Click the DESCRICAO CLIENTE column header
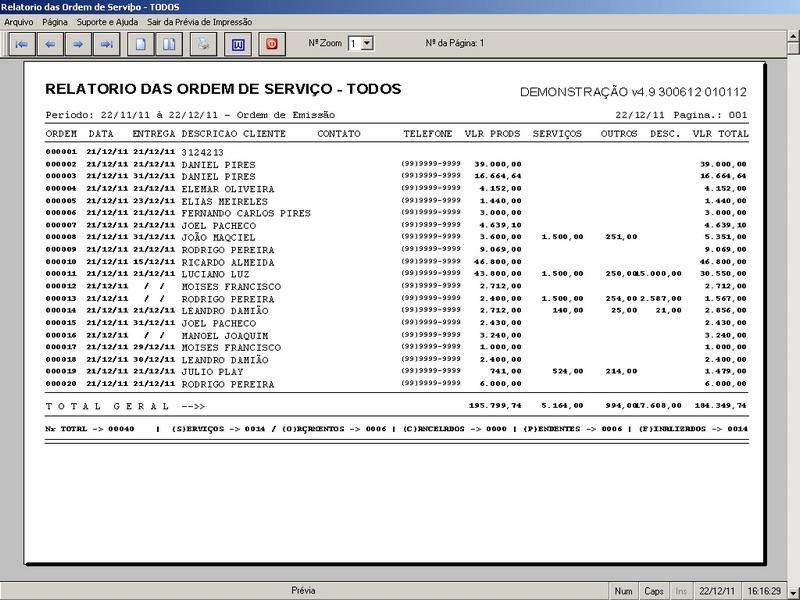 [234, 134]
